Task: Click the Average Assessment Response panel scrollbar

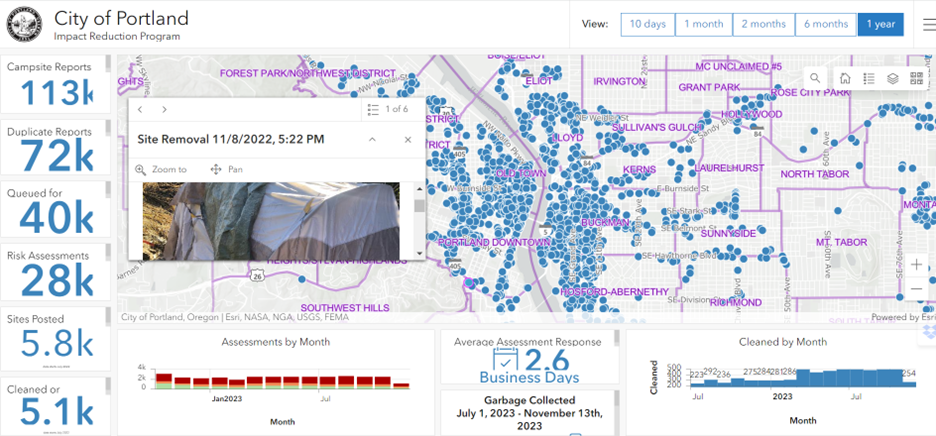Action: (616, 340)
